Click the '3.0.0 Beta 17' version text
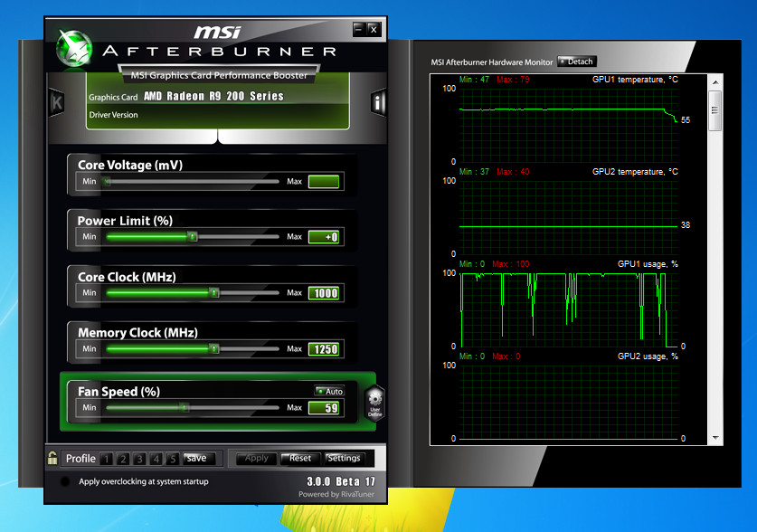 coord(341,481)
